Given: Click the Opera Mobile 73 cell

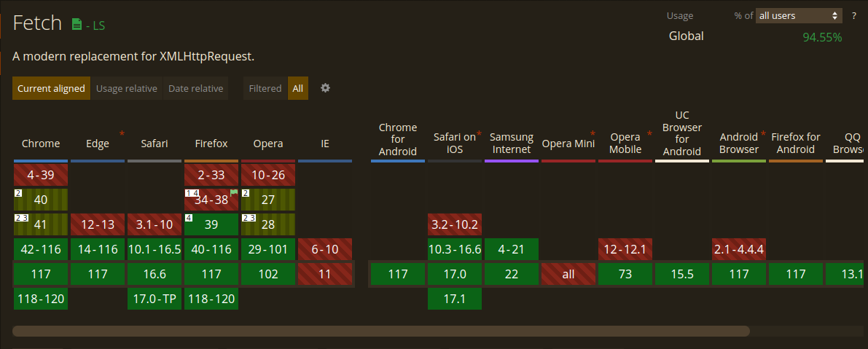Looking at the screenshot, I should [x=625, y=275].
